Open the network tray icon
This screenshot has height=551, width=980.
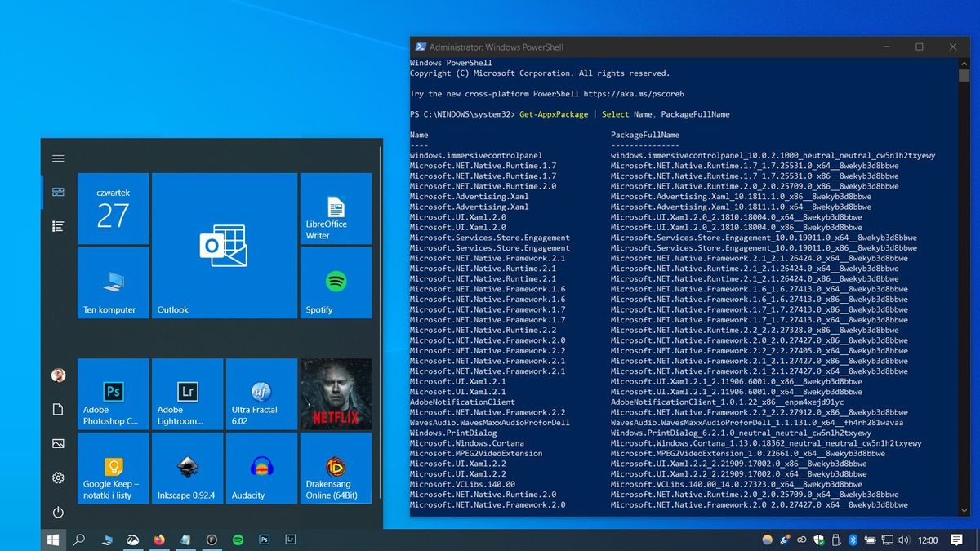click(x=889, y=540)
